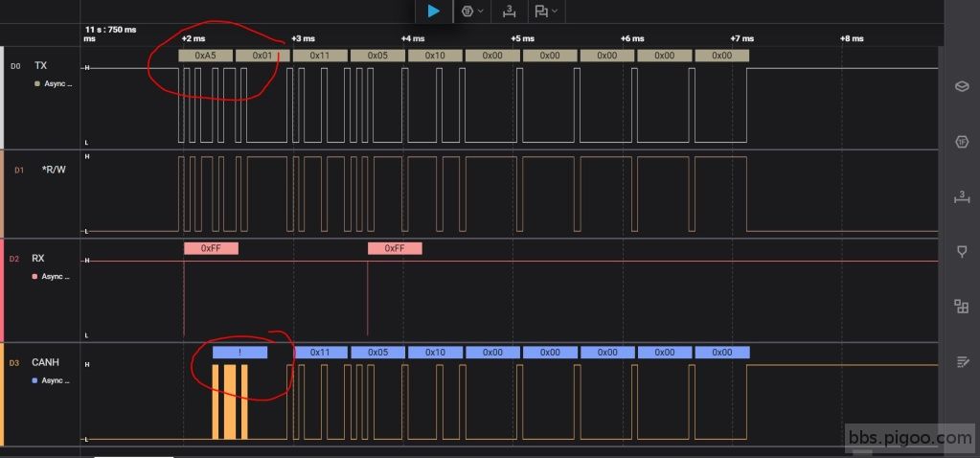Click the D2 channel identifier
980x458 pixels.
13,258
